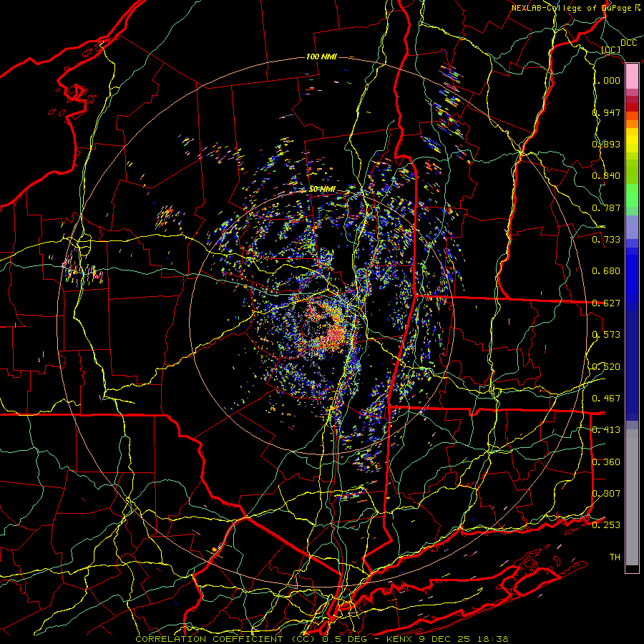
Task: Click the 0.467 color scale value
Action: point(606,399)
